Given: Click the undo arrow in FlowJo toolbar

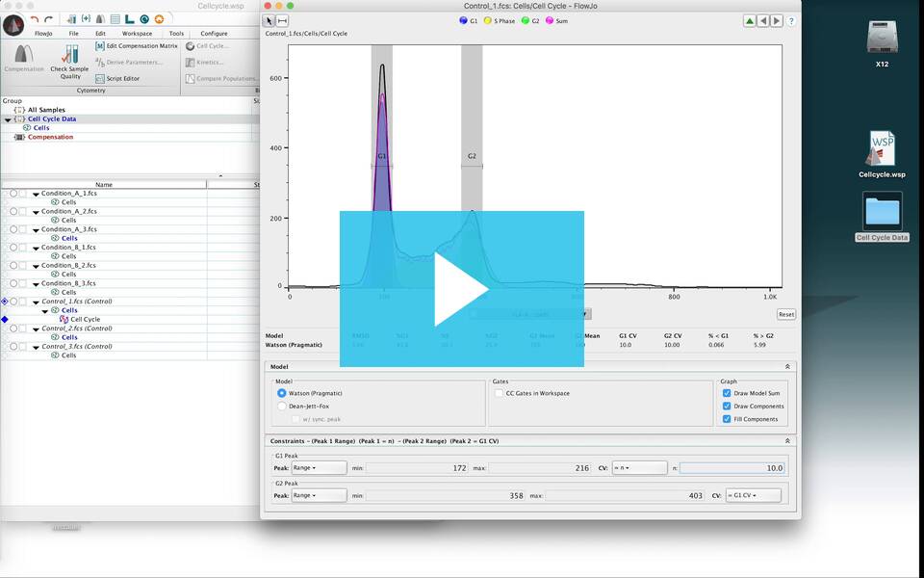Looking at the screenshot, I should [35, 19].
